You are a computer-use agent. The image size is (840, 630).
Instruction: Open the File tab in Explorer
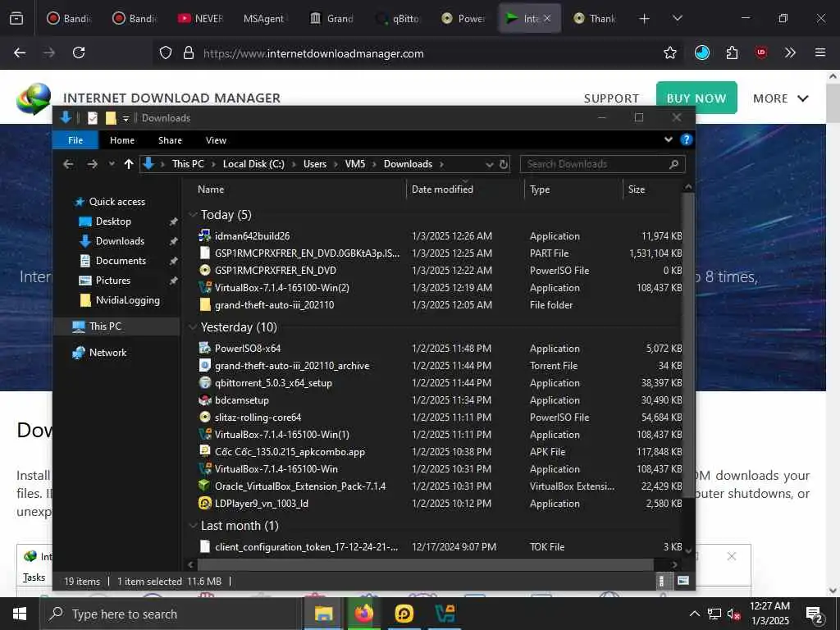[75, 140]
